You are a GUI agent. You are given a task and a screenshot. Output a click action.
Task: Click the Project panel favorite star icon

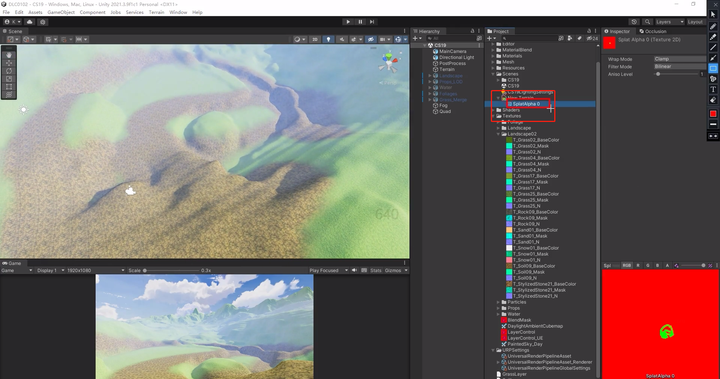click(579, 38)
